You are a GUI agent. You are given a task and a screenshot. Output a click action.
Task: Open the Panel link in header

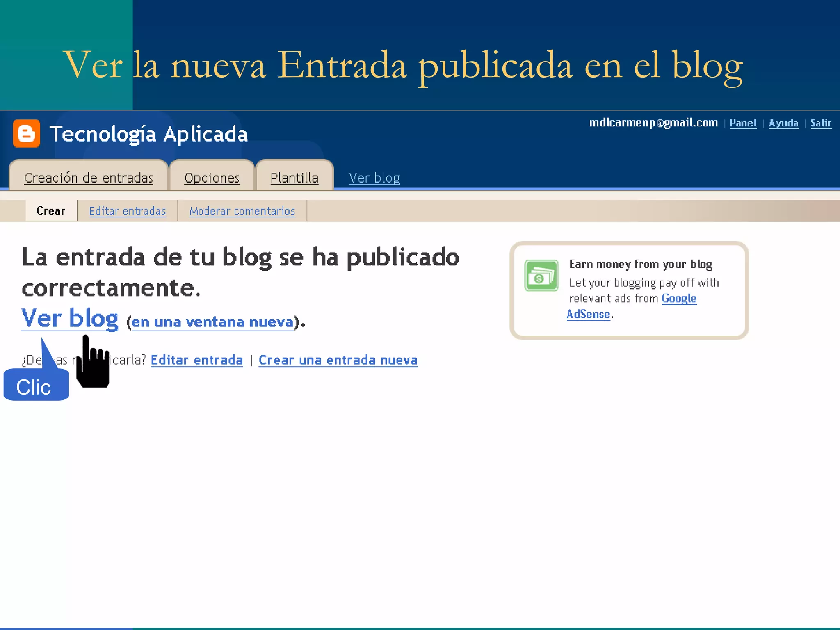(x=743, y=123)
